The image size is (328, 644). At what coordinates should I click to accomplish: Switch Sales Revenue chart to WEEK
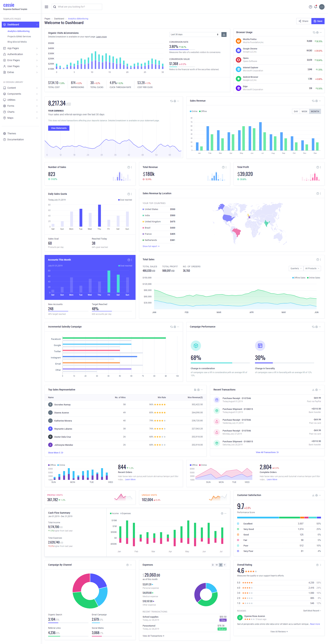pyautogui.click(x=304, y=112)
